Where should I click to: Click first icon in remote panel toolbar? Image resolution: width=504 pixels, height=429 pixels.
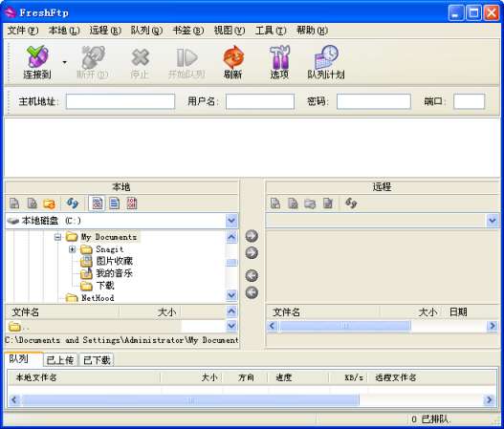pyautogui.click(x=275, y=204)
